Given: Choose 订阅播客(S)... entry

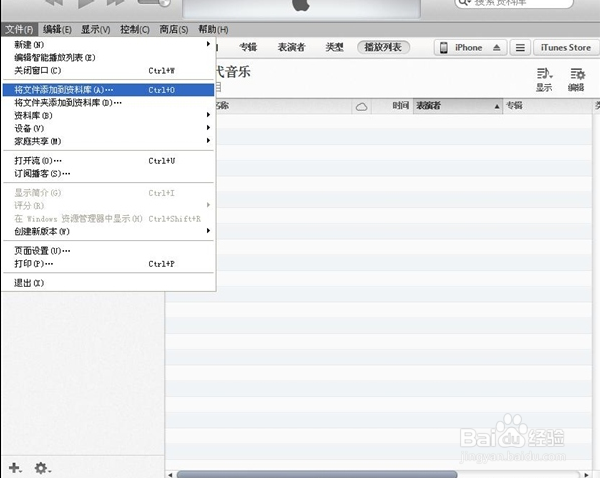Looking at the screenshot, I should (108, 174).
